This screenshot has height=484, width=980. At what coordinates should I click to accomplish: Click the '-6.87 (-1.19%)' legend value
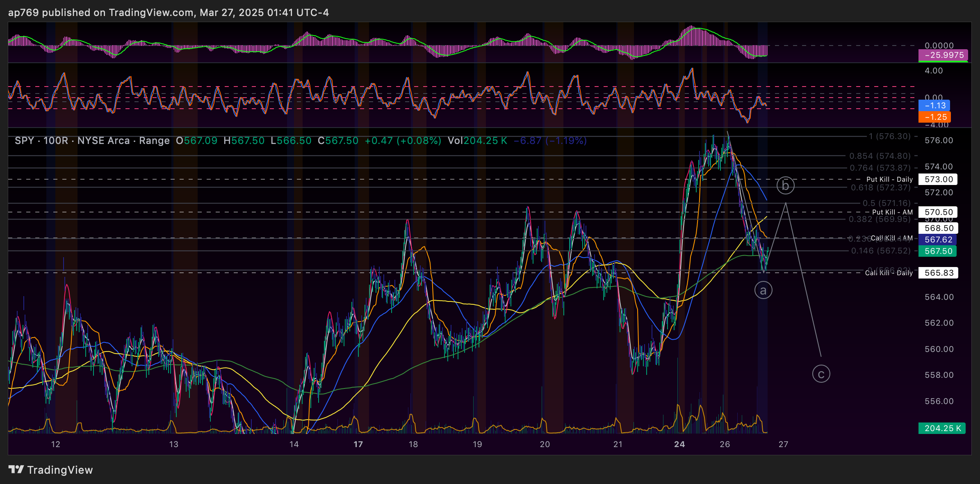click(x=550, y=141)
